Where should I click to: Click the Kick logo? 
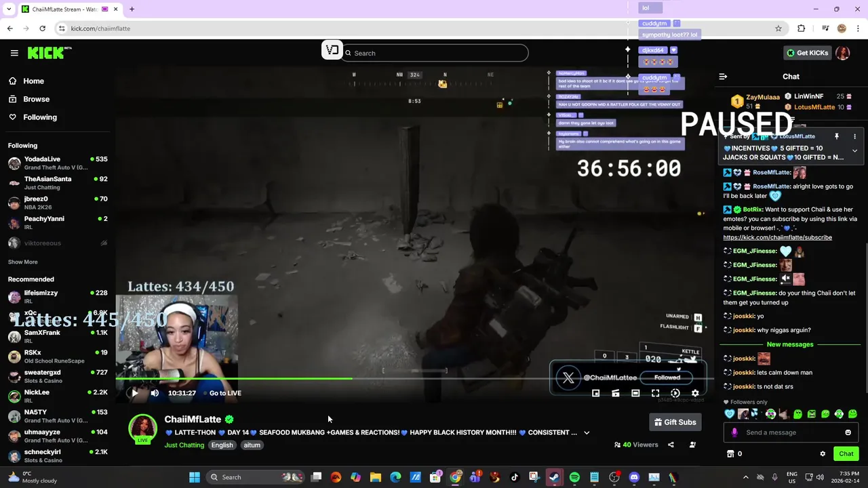(x=50, y=53)
